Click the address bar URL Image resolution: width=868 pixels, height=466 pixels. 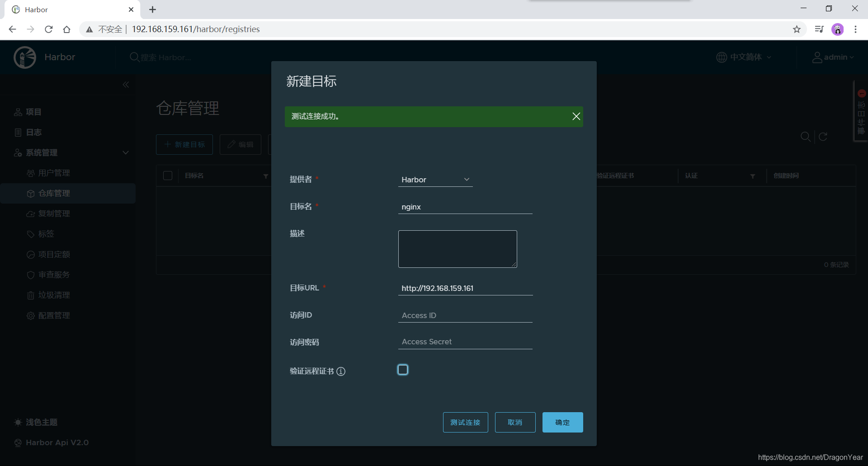pyautogui.click(x=196, y=29)
